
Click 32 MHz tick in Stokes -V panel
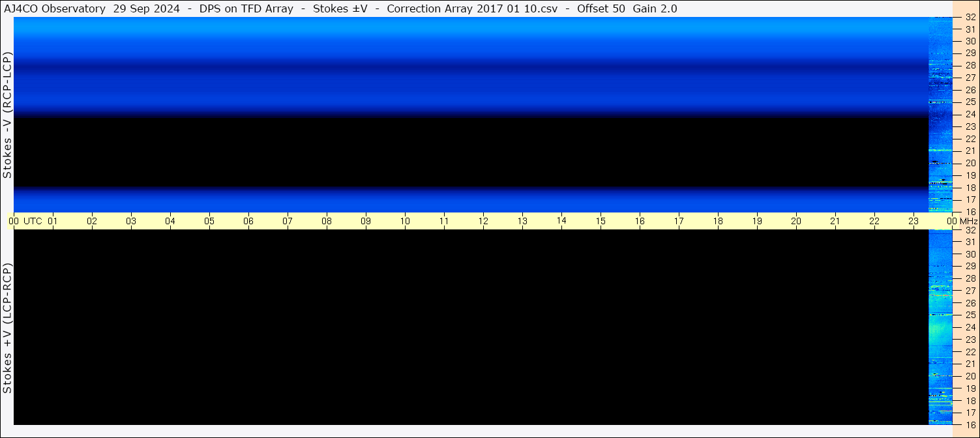[x=970, y=17]
